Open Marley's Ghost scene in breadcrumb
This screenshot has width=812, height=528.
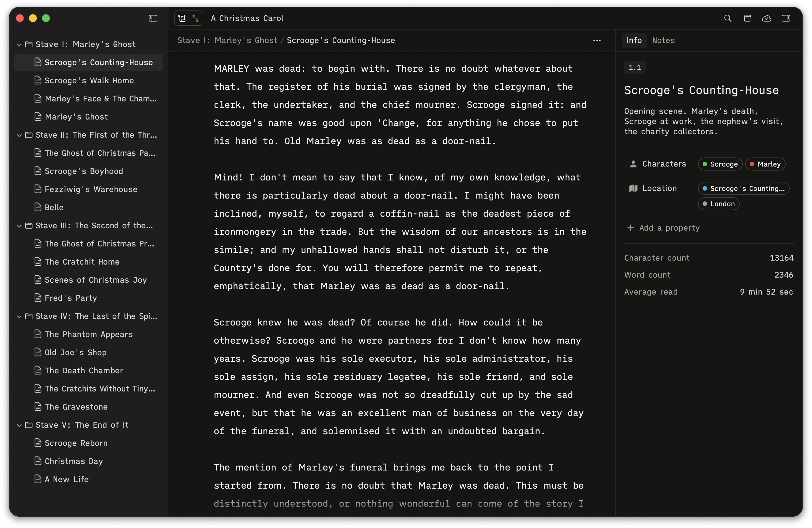(246, 40)
